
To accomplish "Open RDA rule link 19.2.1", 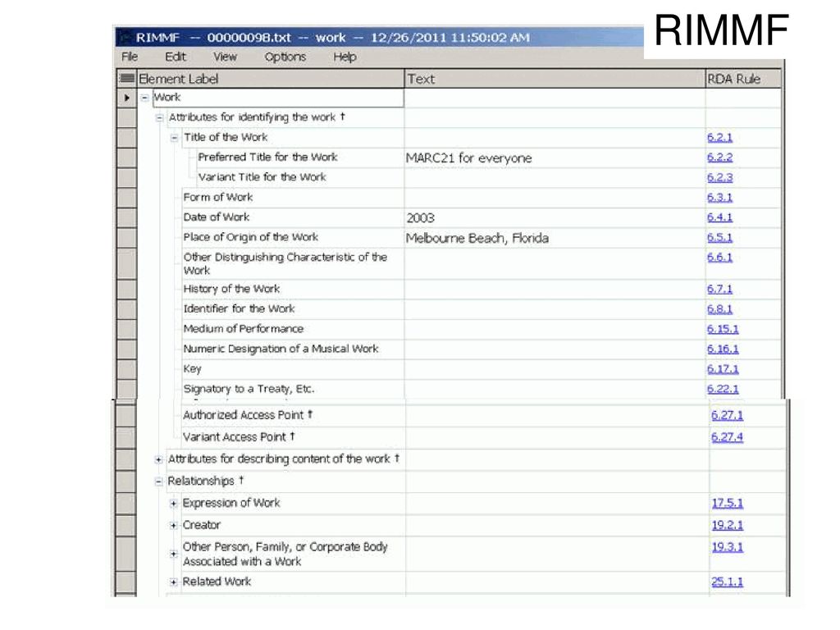I will [727, 525].
